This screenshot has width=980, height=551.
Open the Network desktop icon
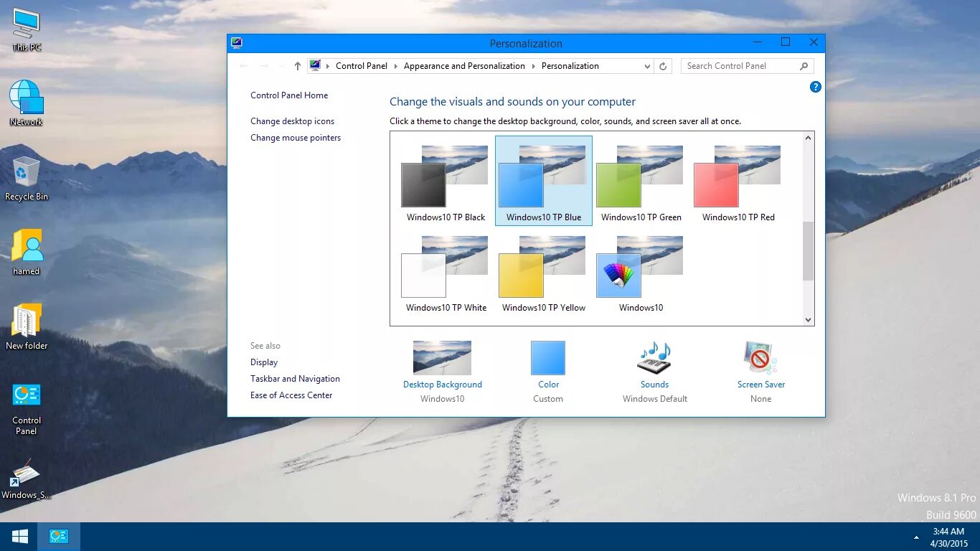[x=27, y=103]
